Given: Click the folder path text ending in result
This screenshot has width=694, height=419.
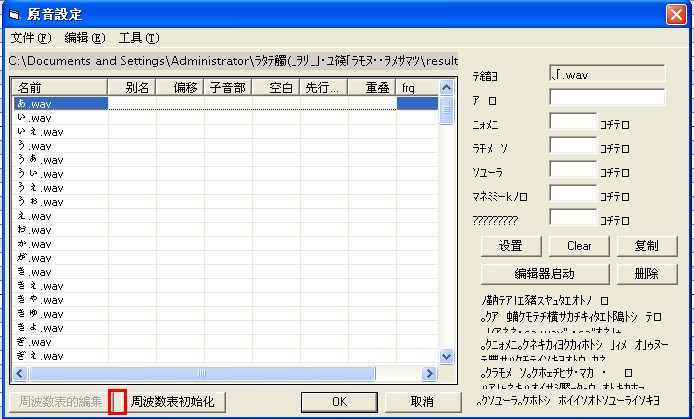Looking at the screenshot, I should 233,61.
